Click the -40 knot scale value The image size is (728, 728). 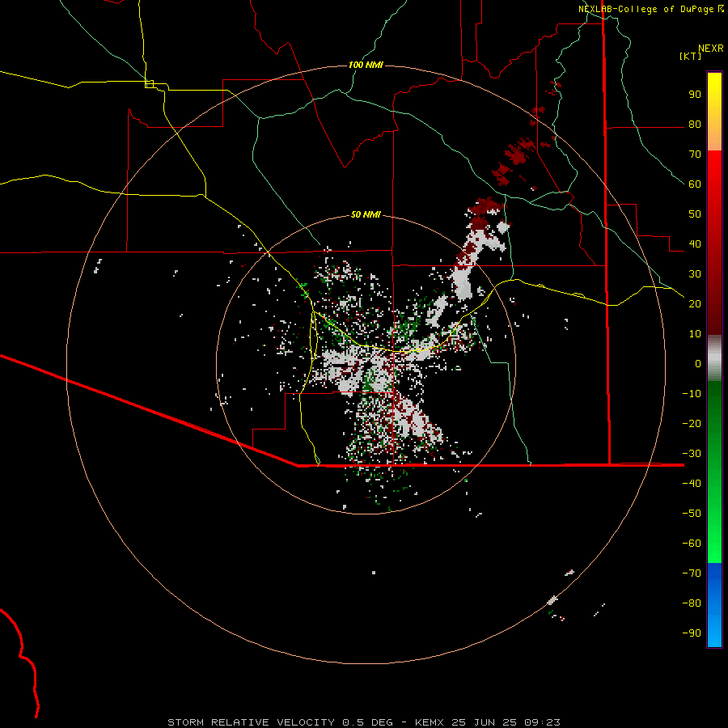pos(692,484)
